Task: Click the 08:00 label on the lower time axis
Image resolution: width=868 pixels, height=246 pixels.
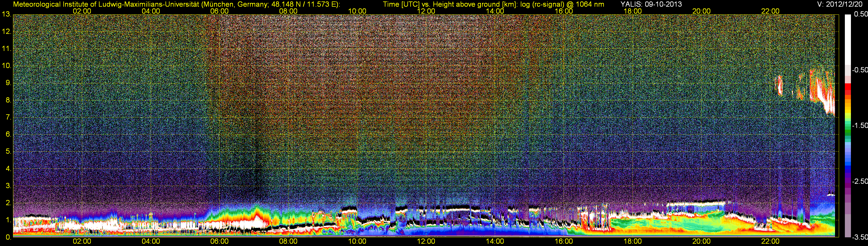Action: (x=288, y=241)
